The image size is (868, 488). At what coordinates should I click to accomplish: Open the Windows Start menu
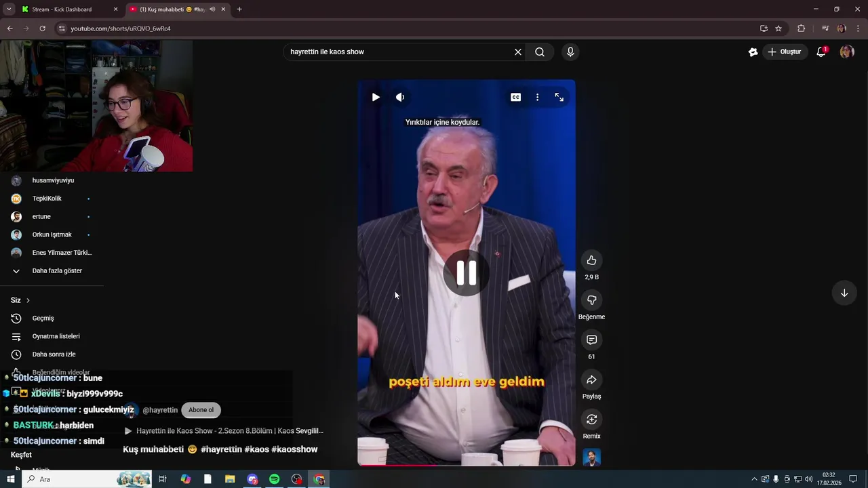10,479
